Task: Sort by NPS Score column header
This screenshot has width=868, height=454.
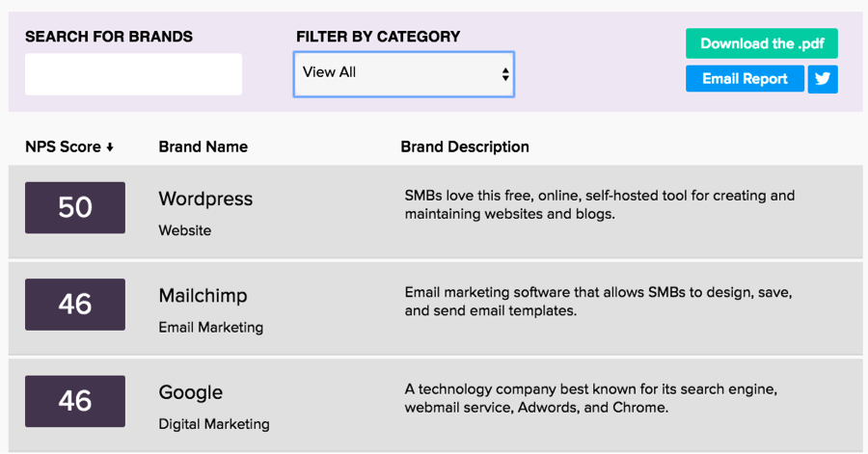Action: (x=64, y=147)
